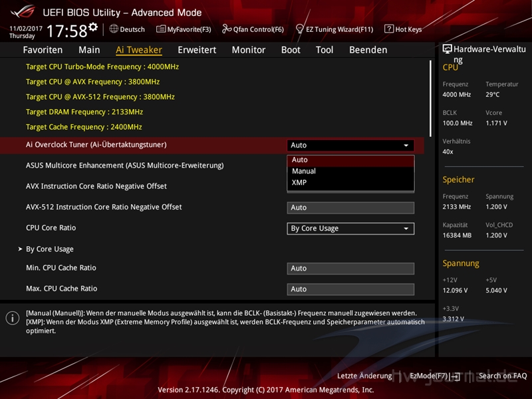The width and height of the screenshot is (532, 399).
Task: Click the +5V value 5.040 V
Action: tap(496, 291)
